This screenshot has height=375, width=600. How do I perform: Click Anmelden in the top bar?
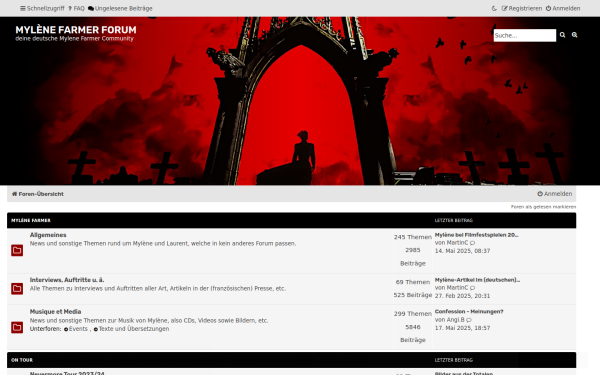click(x=563, y=8)
